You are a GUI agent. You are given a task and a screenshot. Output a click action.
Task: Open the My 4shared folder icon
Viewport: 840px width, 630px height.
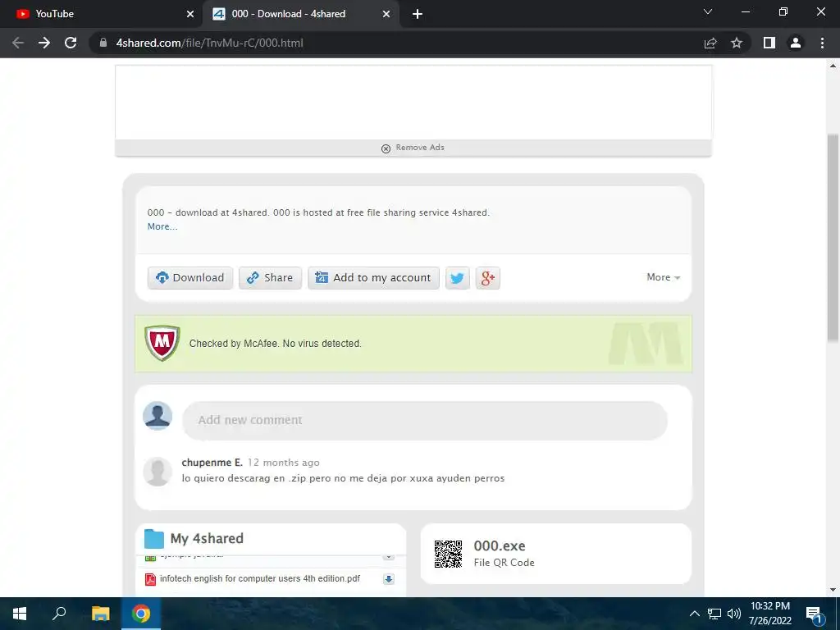coord(153,539)
